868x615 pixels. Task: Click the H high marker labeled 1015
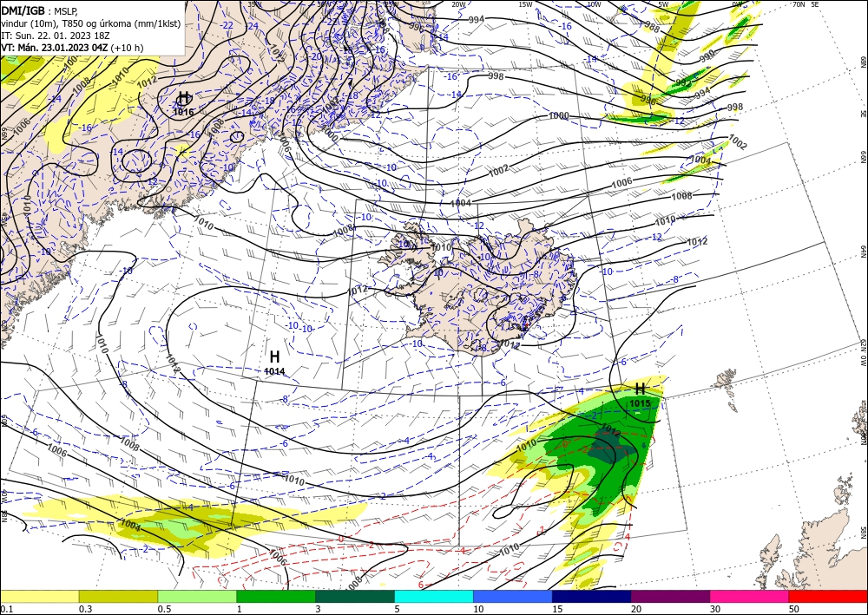640,389
